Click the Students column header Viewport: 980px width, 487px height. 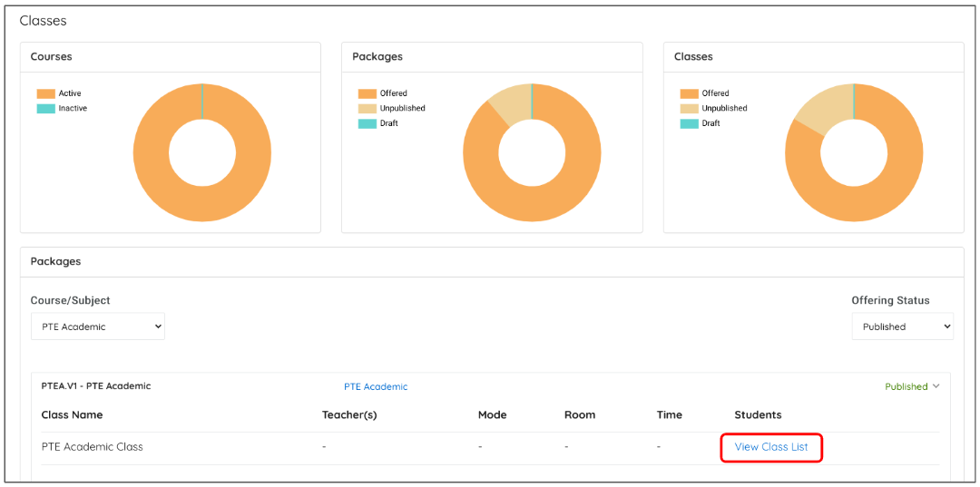coord(758,415)
